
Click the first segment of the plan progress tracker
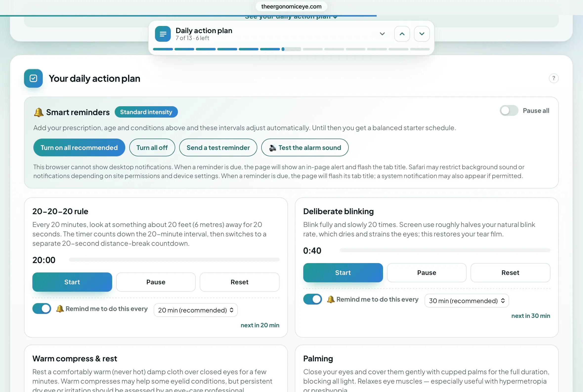(163, 49)
